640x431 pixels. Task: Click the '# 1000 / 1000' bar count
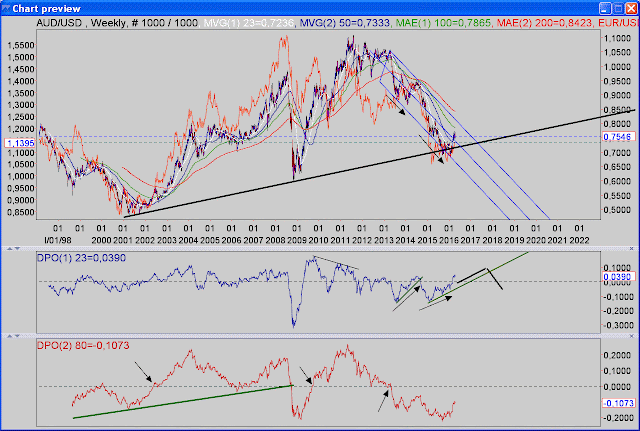(x=165, y=23)
